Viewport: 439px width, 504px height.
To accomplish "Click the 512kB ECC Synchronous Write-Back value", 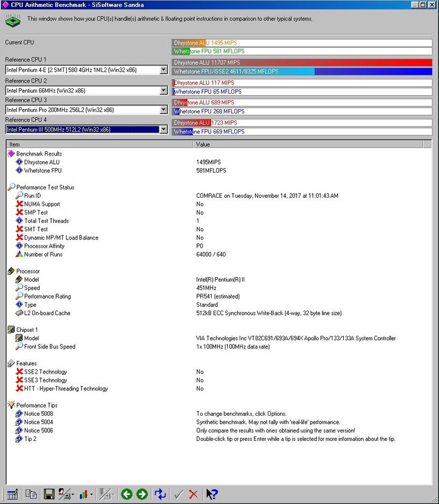I will (269, 312).
